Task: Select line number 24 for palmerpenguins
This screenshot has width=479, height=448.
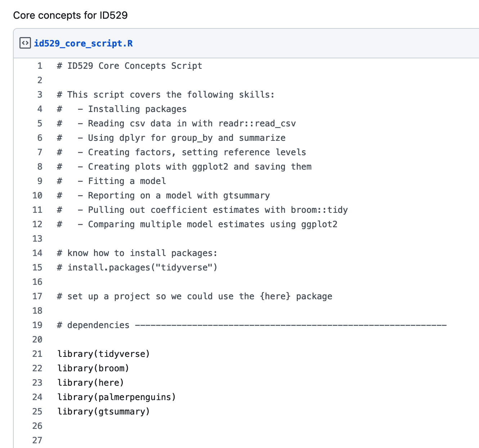Action: 37,397
